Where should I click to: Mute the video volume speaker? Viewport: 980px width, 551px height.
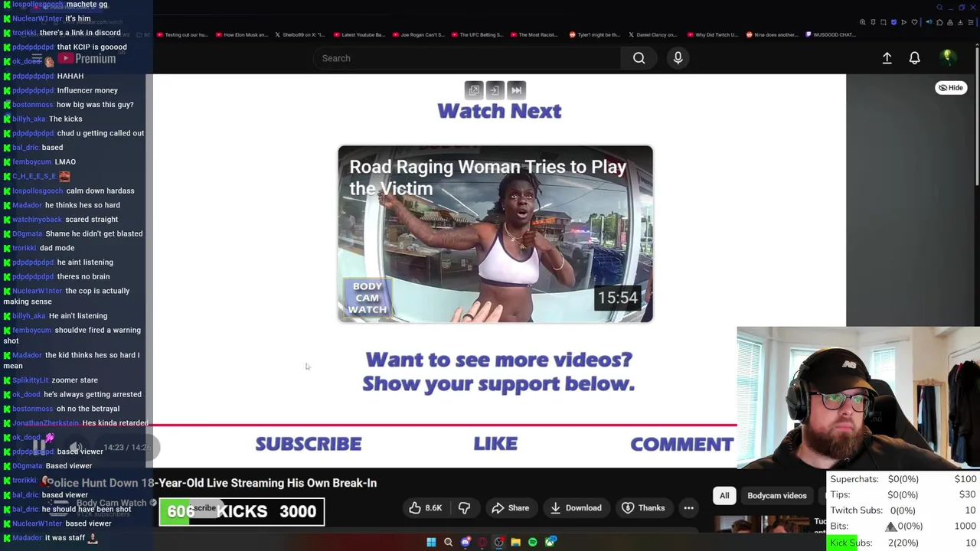point(75,447)
